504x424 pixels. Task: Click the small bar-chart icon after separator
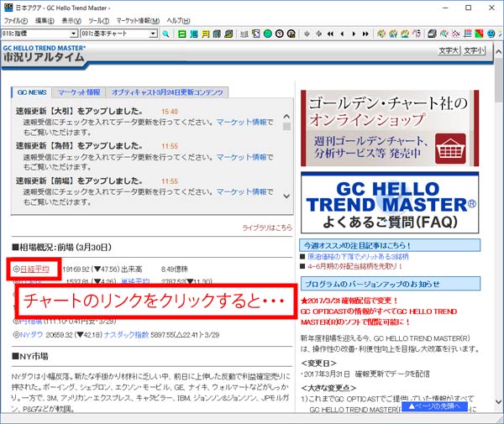click(x=244, y=34)
